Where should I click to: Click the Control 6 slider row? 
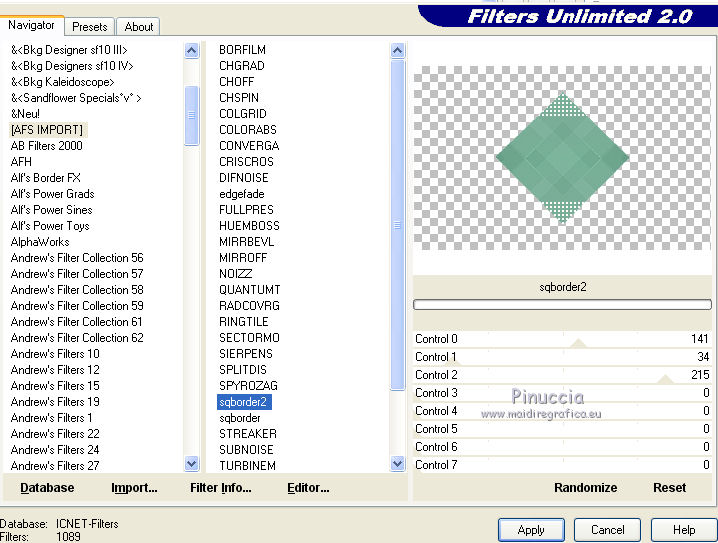[562, 447]
